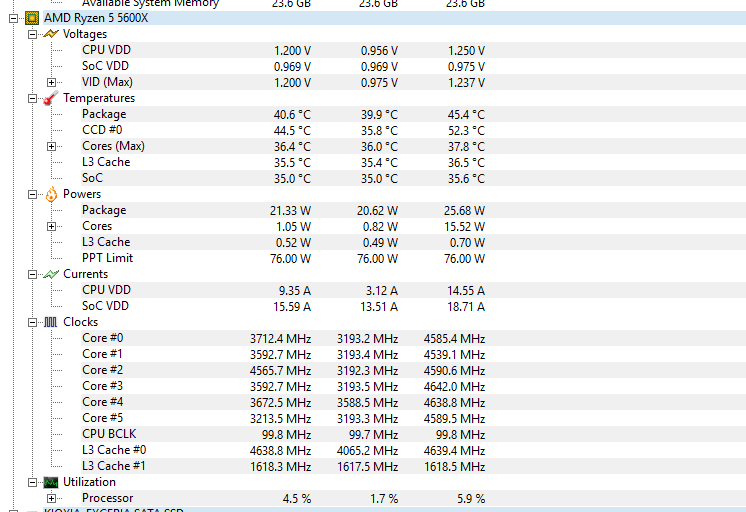Image resolution: width=746 pixels, height=512 pixels.
Task: Click the 4565.7 MHz Core #2 current value
Action: (x=280, y=371)
